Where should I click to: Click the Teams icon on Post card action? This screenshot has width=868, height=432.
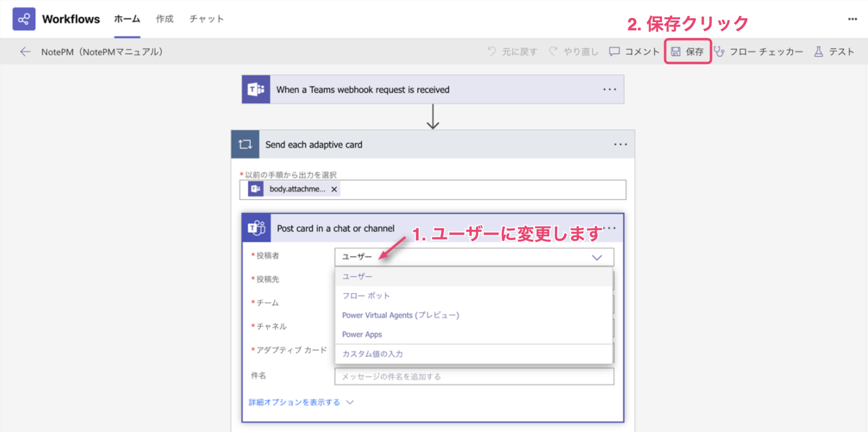(255, 228)
